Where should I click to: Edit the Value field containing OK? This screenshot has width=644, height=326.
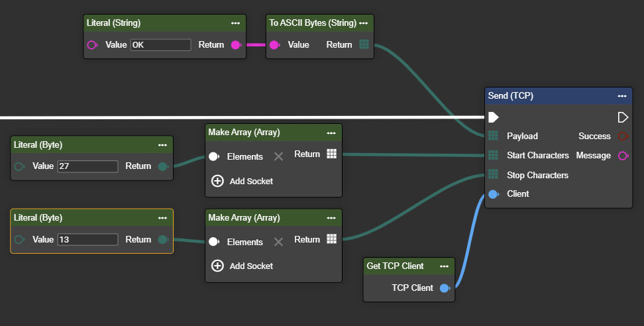pos(160,45)
